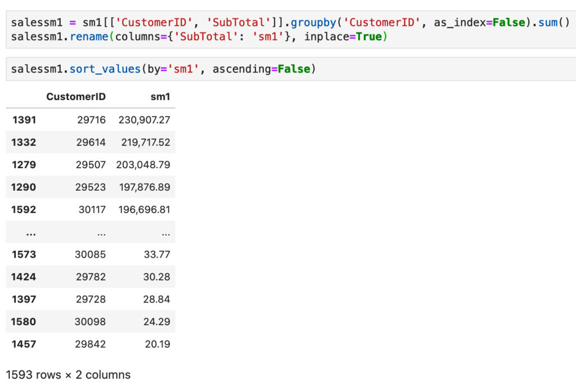Screen dimensions: 576x392
Task: Click CustomerID value 29842
Action: [x=91, y=344]
